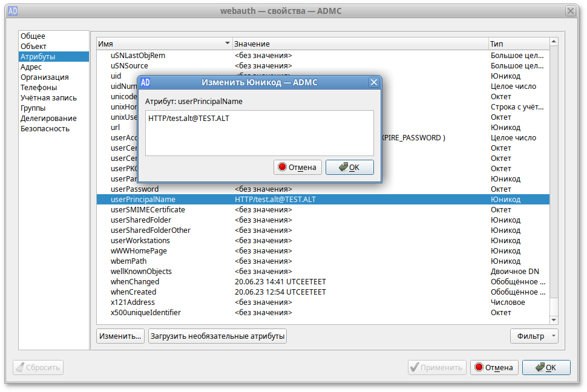The image size is (587, 392).
Task: Click the Сбросить button with broom icon
Action: pyautogui.click(x=38, y=367)
